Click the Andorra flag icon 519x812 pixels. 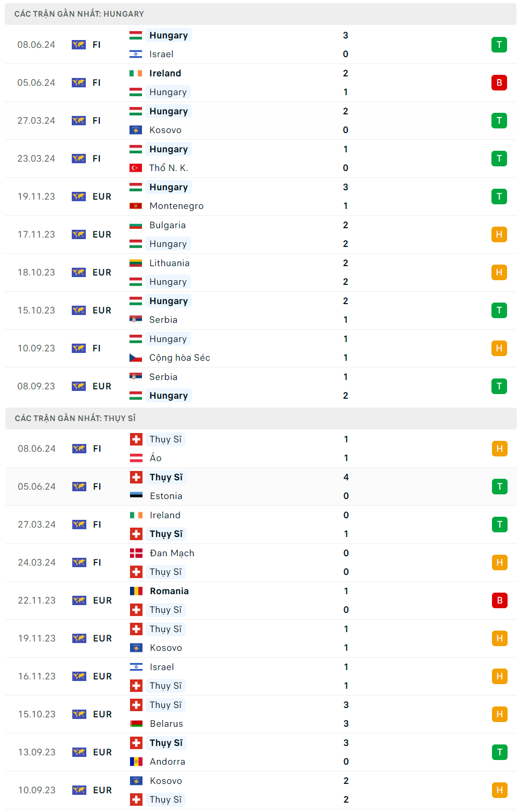[x=136, y=762]
